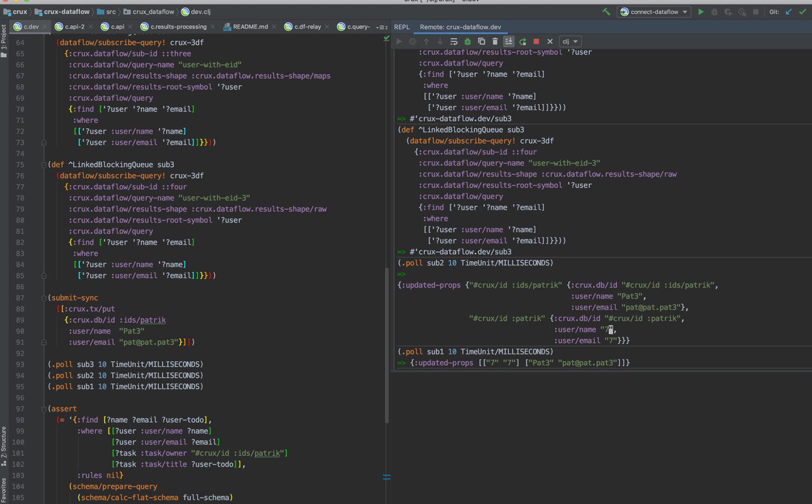812x504 pixels.
Task: Select the Remote: crux-dataflow.dev REPL tab
Action: pyautogui.click(x=461, y=27)
